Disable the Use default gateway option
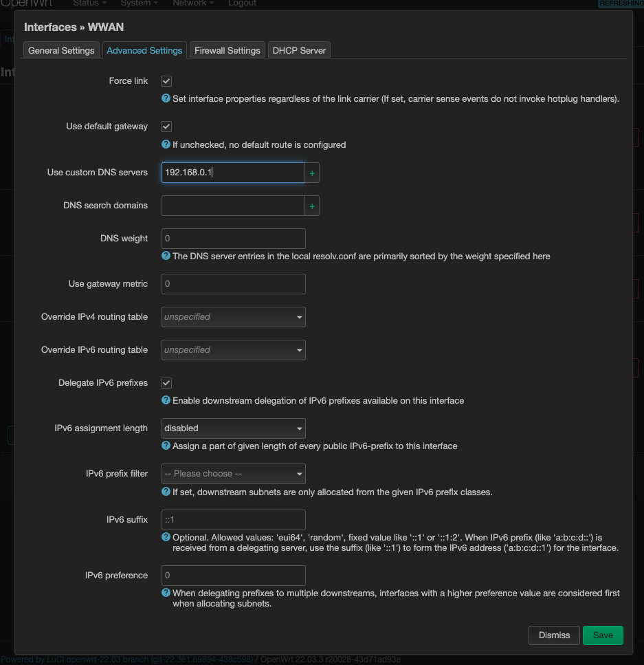 coord(166,126)
